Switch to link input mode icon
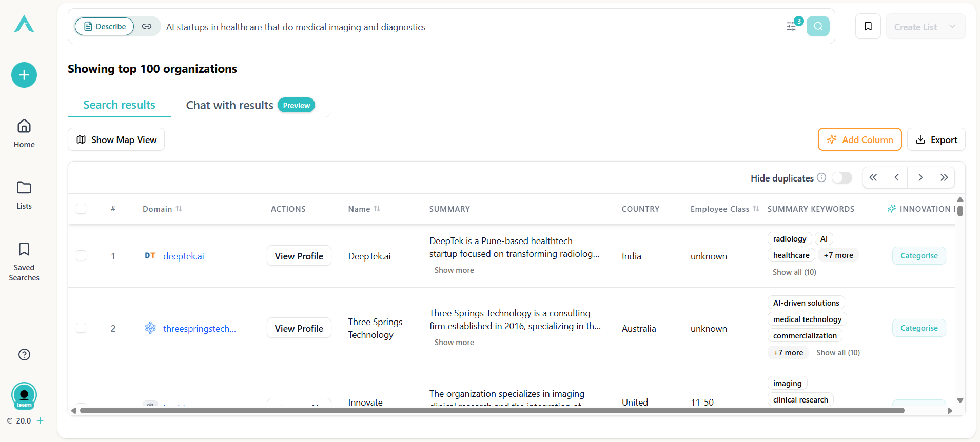The width and height of the screenshot is (980, 442). pos(147,26)
